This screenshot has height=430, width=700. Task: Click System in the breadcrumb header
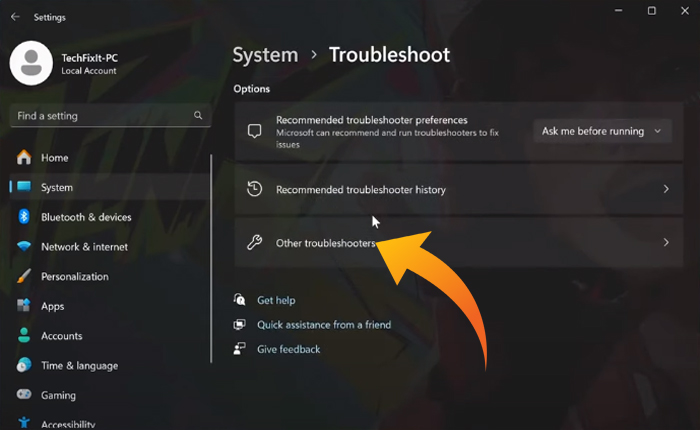(x=265, y=55)
